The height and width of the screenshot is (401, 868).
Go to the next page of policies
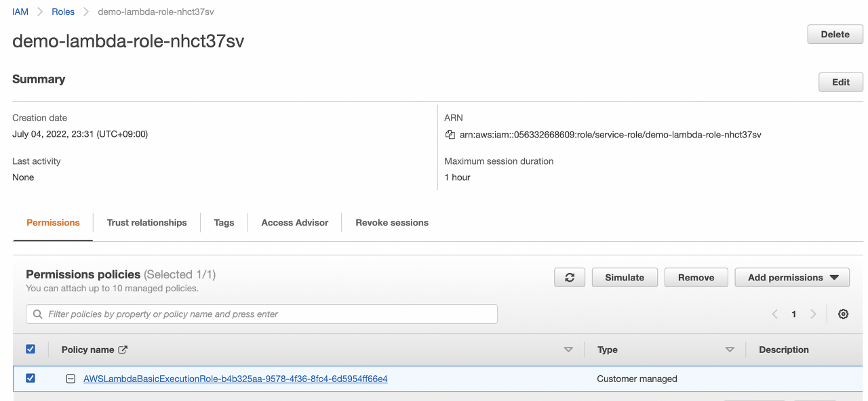(813, 314)
